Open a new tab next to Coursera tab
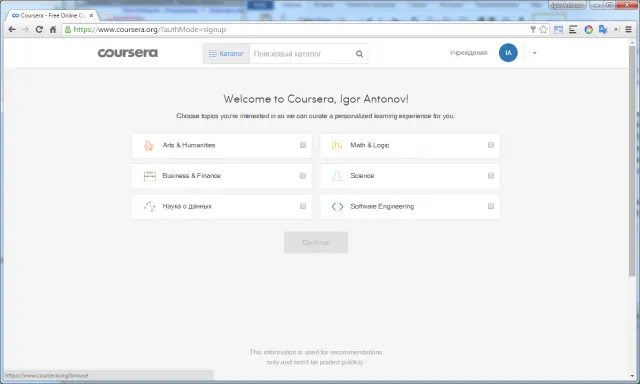 pyautogui.click(x=107, y=16)
